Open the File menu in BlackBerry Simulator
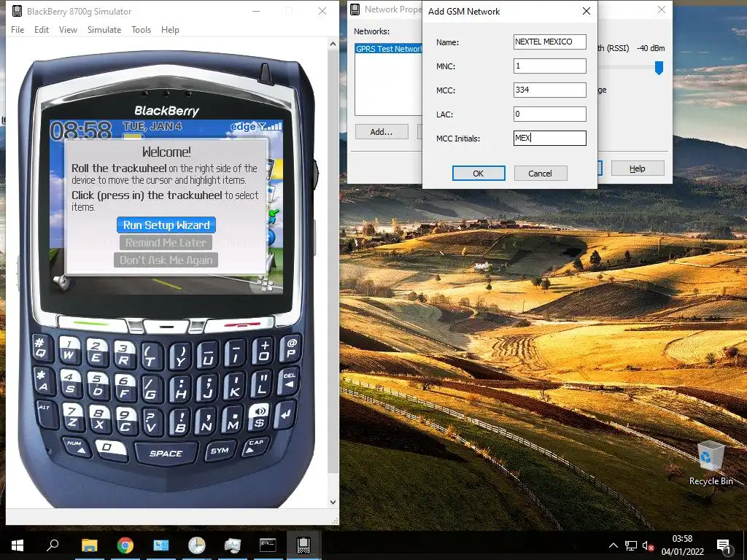Screen dimensions: 747x560 [x=18, y=29]
